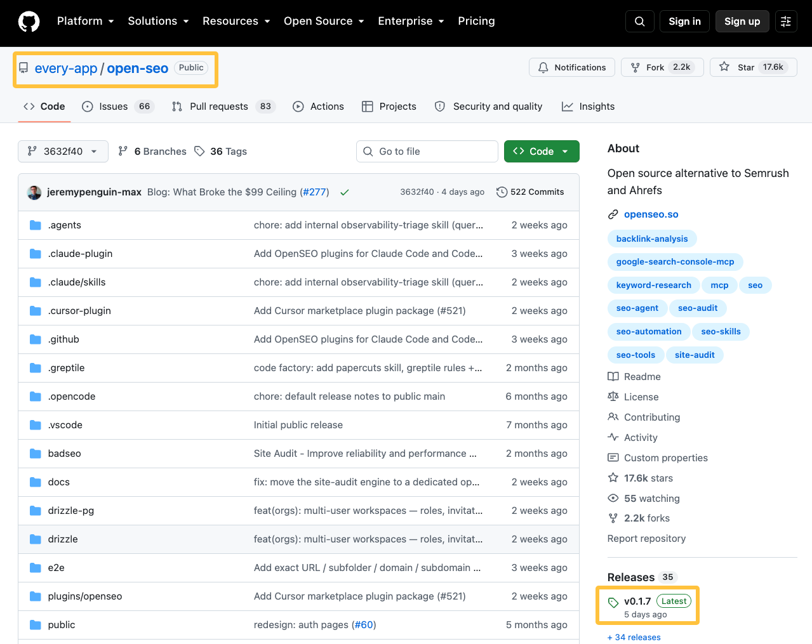812x644 pixels.
Task: Switch to the Projects tab
Action: click(x=389, y=107)
